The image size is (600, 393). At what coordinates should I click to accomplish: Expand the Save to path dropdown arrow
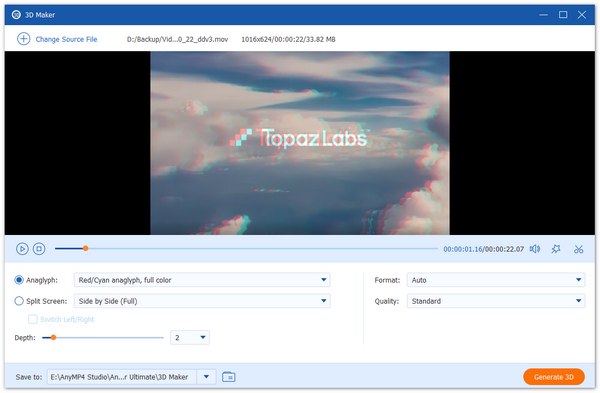pyautogui.click(x=206, y=377)
